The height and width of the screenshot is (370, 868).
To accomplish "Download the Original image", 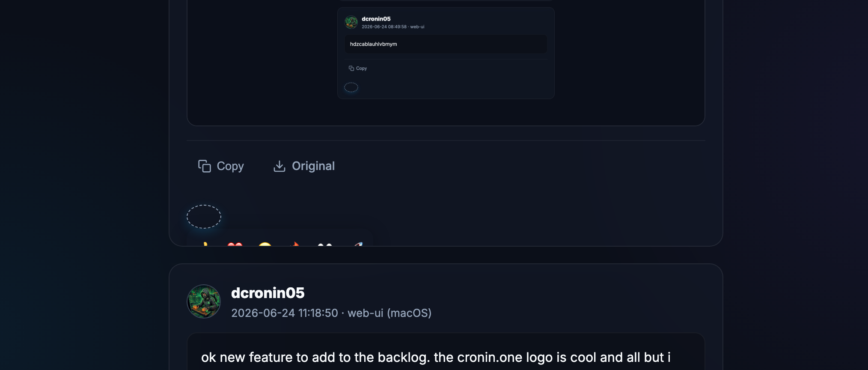I will click(304, 166).
